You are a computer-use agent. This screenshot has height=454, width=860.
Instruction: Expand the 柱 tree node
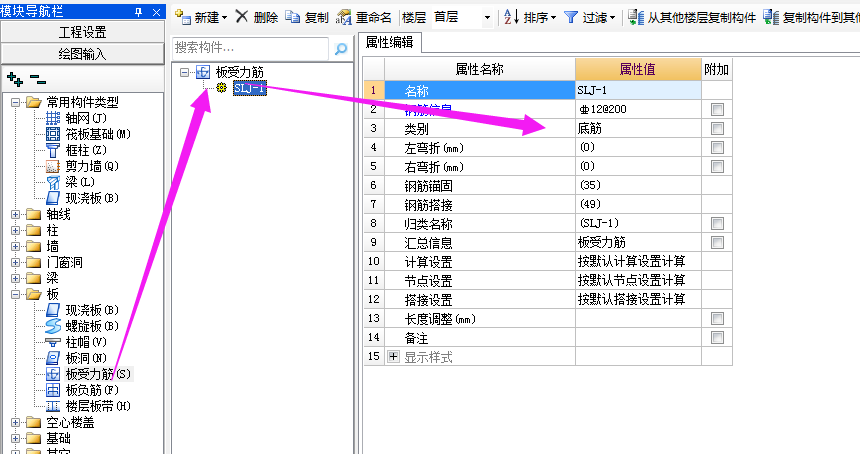pyautogui.click(x=15, y=230)
